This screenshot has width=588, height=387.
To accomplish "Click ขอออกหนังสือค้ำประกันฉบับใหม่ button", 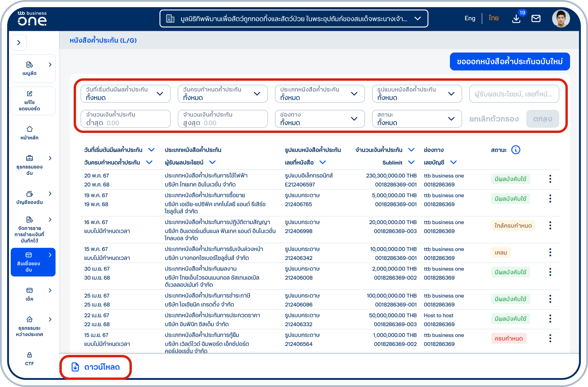I will (x=510, y=61).
